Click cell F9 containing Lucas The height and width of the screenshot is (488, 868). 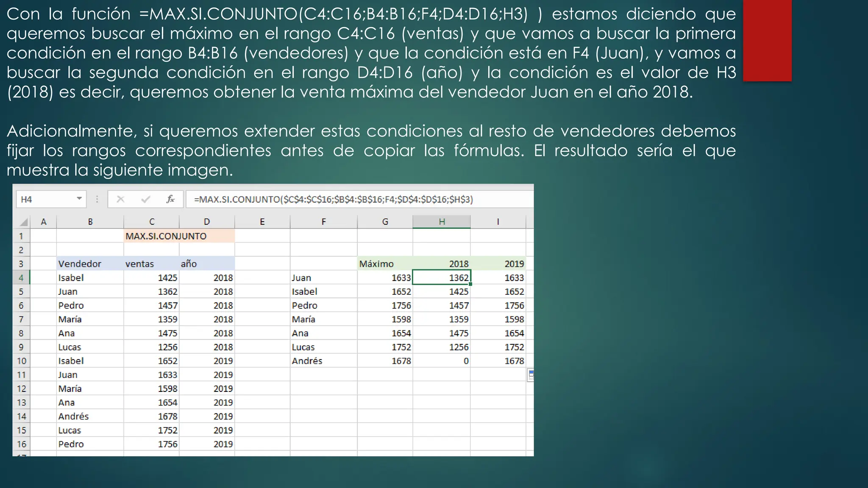[x=324, y=347]
